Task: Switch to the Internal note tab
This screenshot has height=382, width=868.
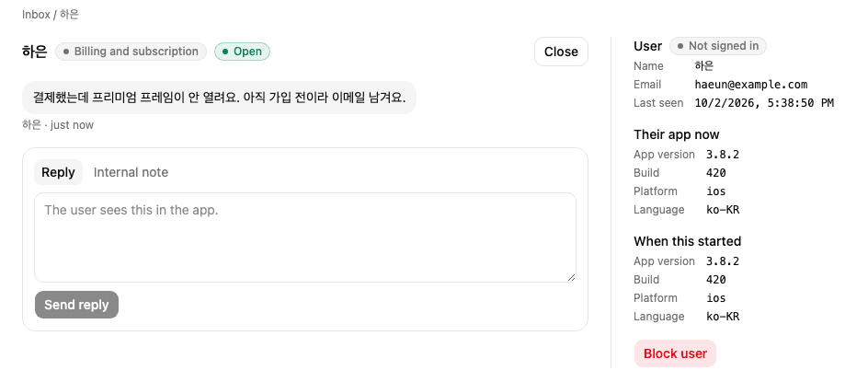Action: tap(131, 172)
